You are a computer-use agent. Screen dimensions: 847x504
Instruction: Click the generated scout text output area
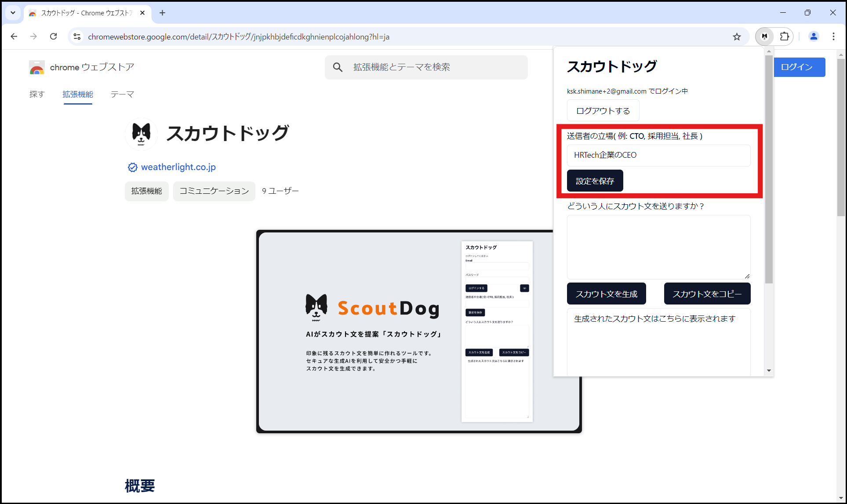[658, 342]
